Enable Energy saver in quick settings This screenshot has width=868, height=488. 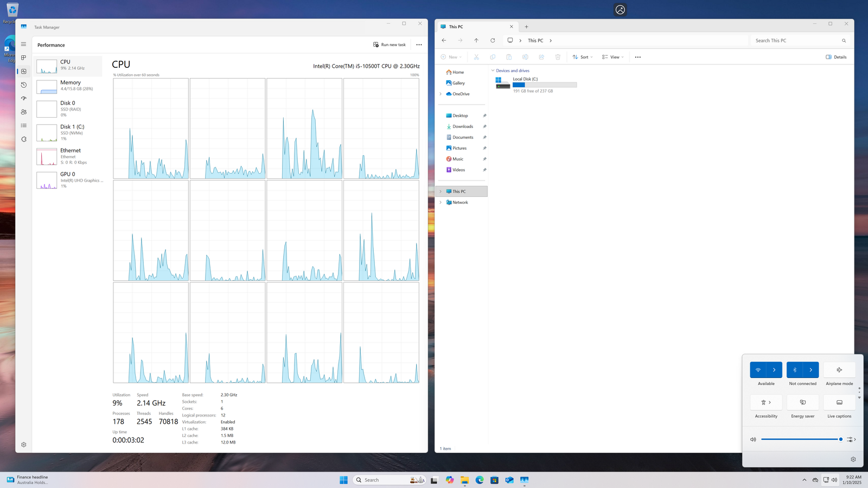[x=802, y=402]
